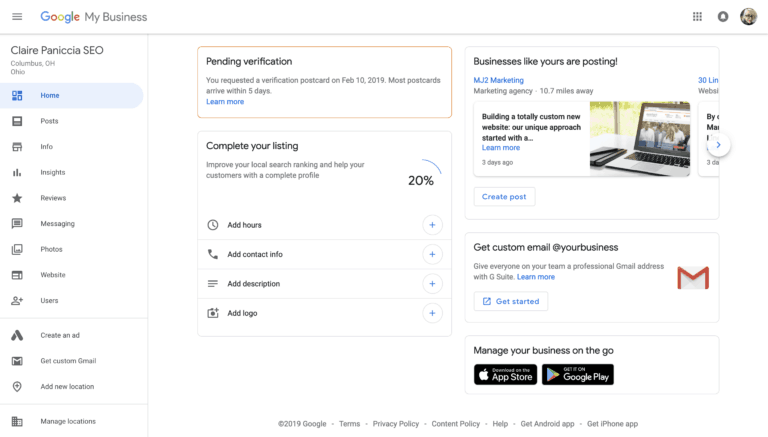Click the Google Ads logo icon
The image size is (768, 437).
tap(17, 335)
